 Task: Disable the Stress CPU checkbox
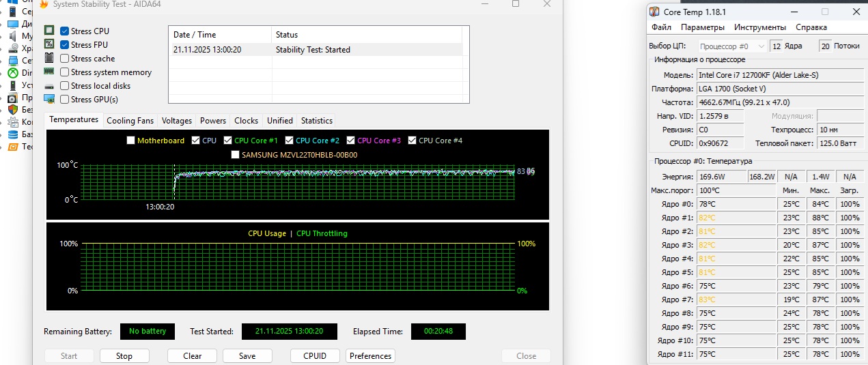click(64, 31)
